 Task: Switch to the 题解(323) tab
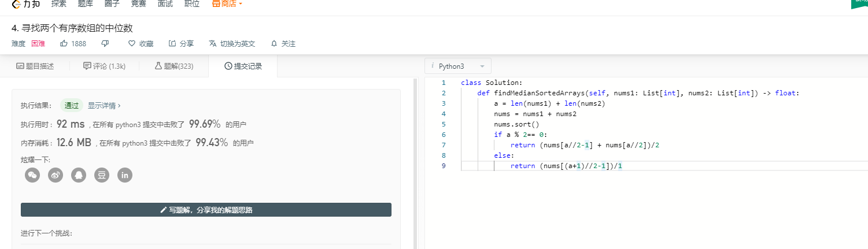pos(173,66)
